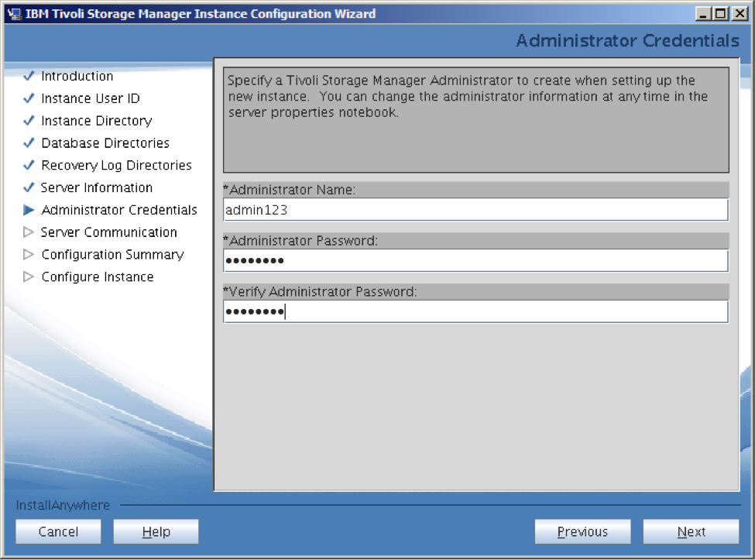Click the Server Communication pending arrow

29,232
